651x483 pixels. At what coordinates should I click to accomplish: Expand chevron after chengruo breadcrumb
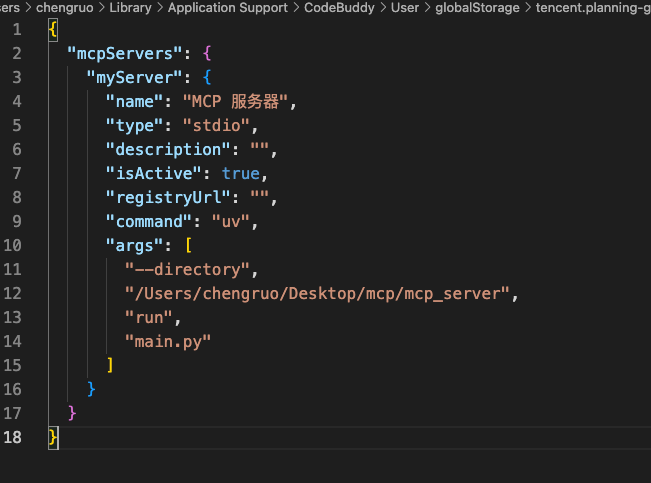pos(102,7)
